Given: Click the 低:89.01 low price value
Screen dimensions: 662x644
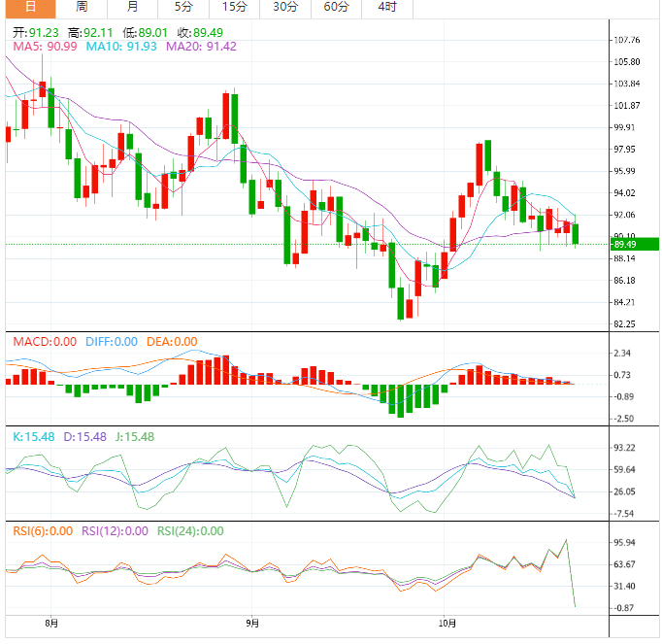Looking at the screenshot, I should (x=145, y=32).
